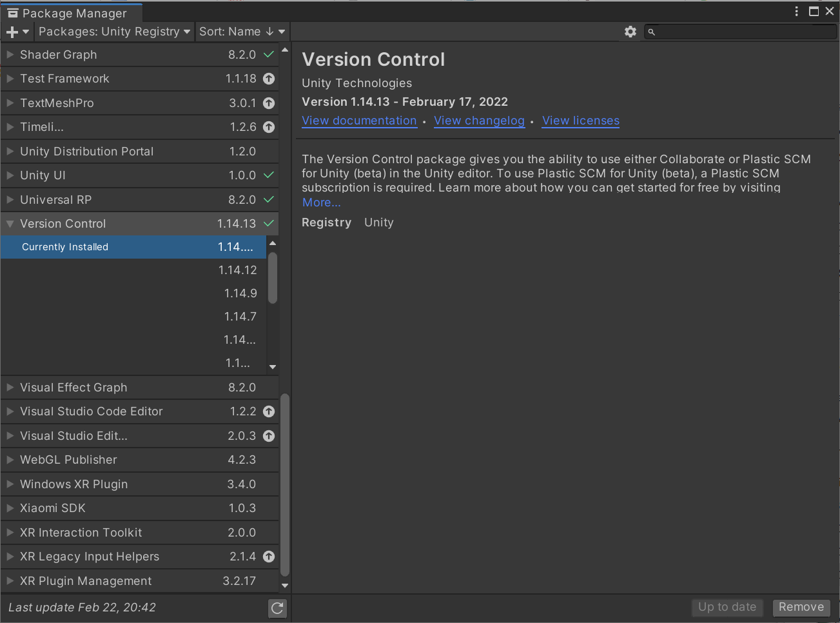840x623 pixels.
Task: Expand the Shader Graph package entry
Action: tap(10, 55)
